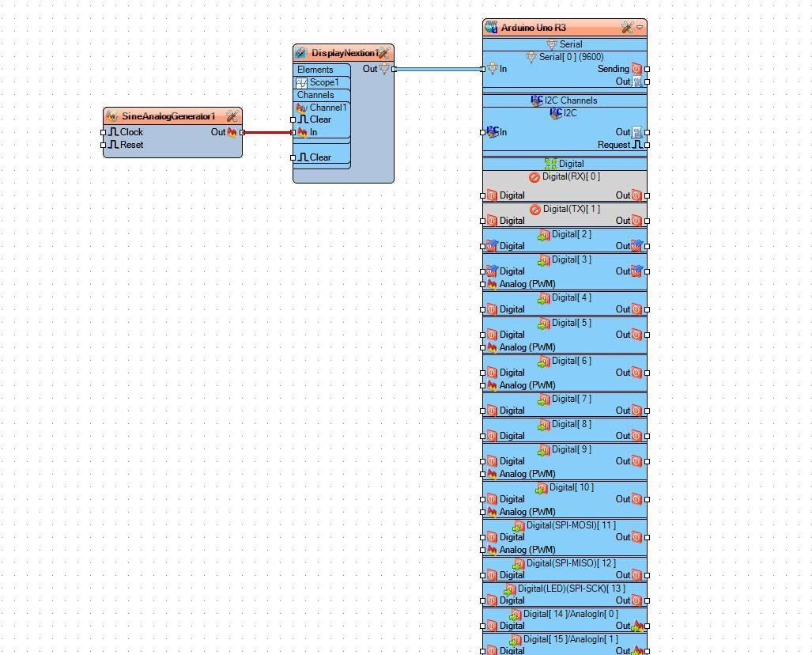Select the Serial[0] (9600) label

[x=571, y=57]
